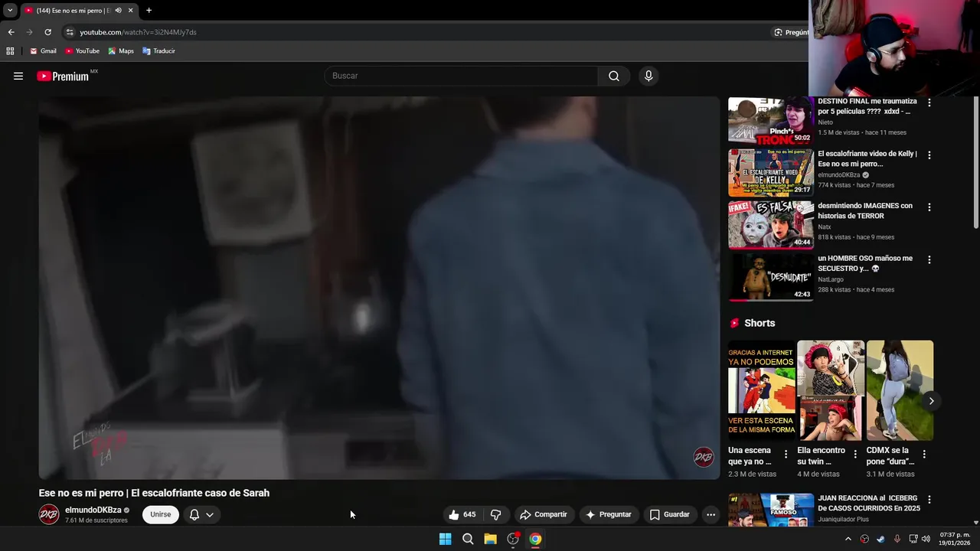Dislike the video with thumbs-down
This screenshot has width=980, height=551.
point(496,514)
